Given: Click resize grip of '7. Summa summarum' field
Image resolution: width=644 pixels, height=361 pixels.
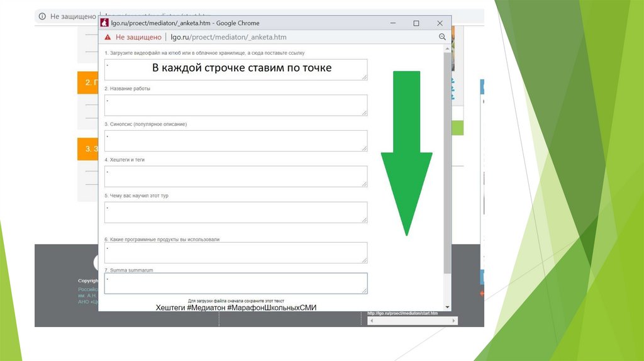Looking at the screenshot, I should 364,291.
